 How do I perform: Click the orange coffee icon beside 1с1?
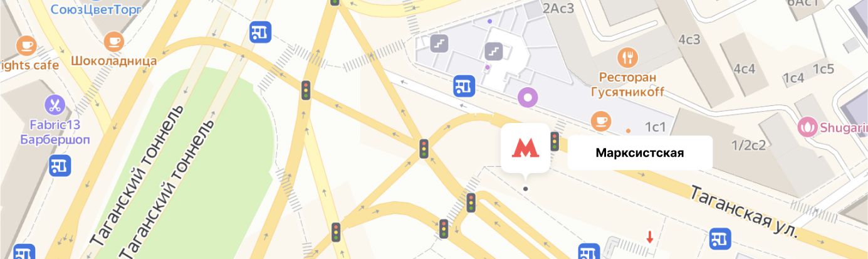(x=601, y=119)
